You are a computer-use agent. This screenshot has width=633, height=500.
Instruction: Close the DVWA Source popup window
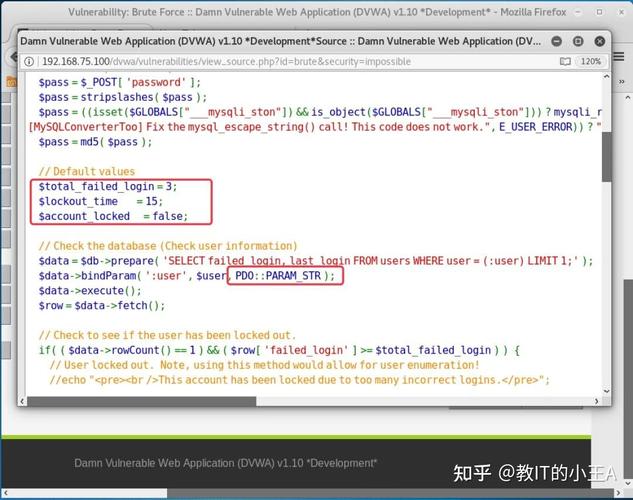click(x=600, y=41)
